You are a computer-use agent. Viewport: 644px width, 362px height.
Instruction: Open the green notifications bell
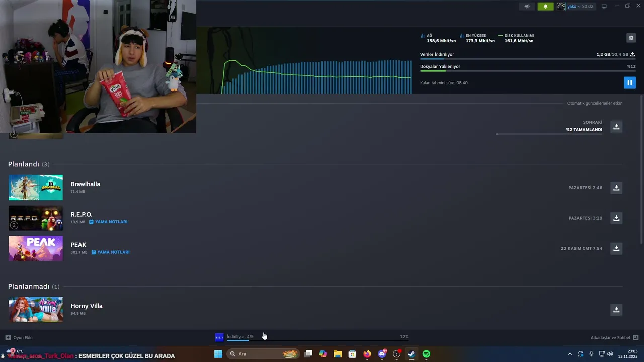pos(545,6)
